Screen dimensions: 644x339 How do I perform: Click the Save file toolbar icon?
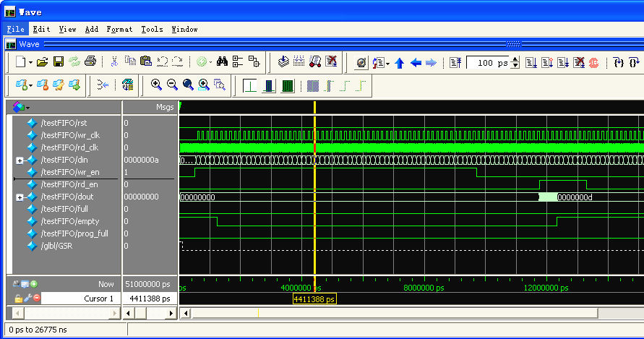(x=59, y=62)
